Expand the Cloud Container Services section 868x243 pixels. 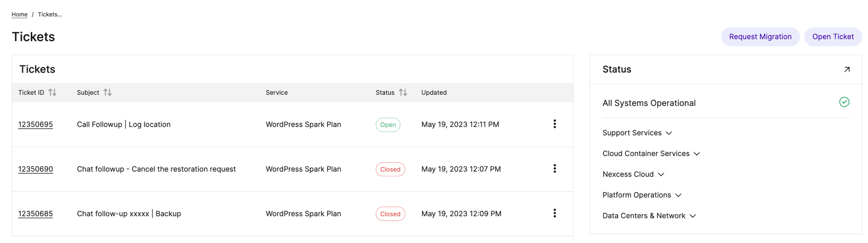[x=697, y=154]
